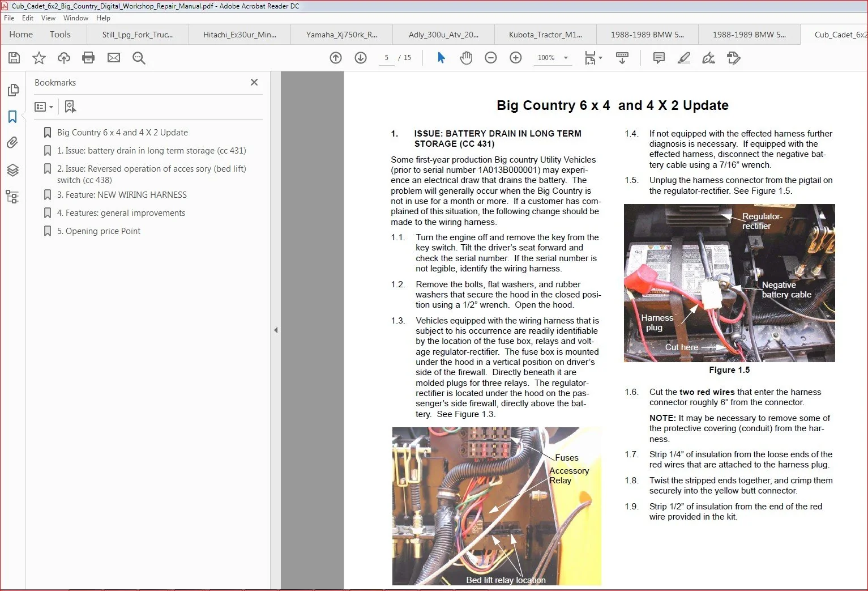Open bookmark Big Country 6 x 4 Update

point(122,133)
